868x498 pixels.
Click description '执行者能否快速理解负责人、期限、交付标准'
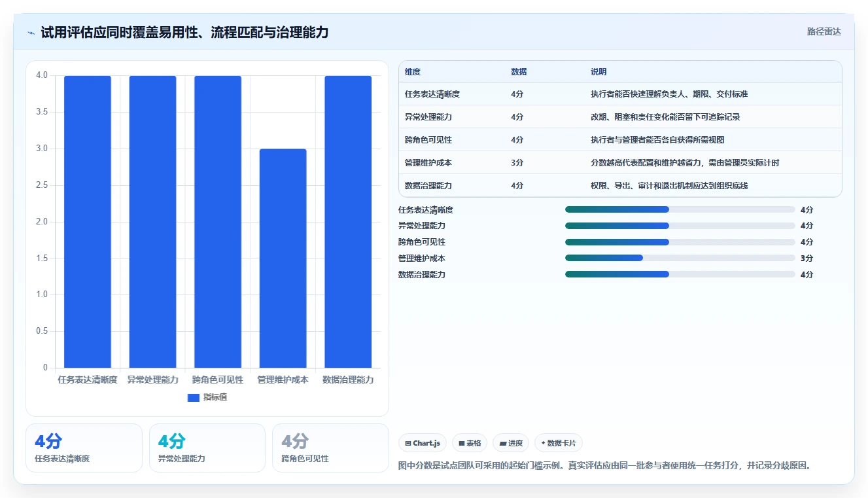click(x=669, y=94)
